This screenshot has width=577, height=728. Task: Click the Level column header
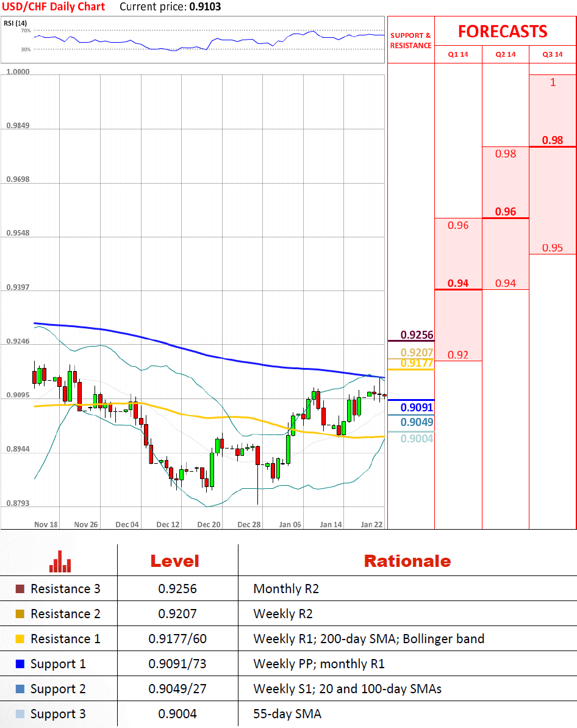coord(174,561)
